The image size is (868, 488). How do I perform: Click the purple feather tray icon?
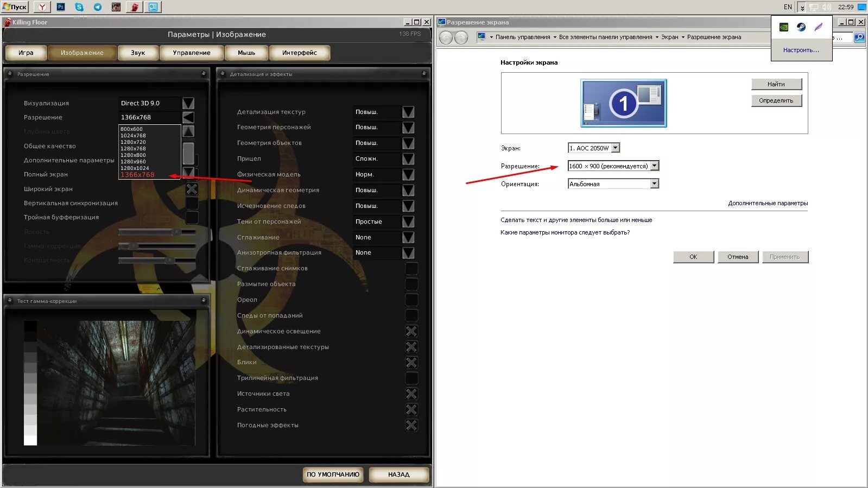819,27
